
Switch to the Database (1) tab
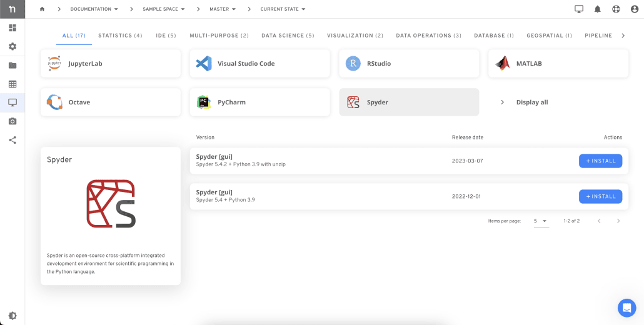tap(494, 36)
